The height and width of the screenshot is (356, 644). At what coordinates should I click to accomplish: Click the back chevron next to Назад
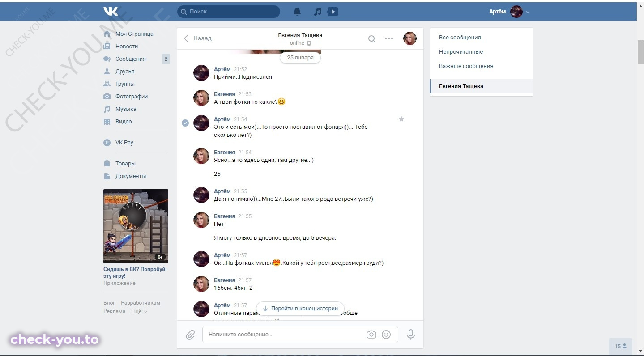point(186,38)
